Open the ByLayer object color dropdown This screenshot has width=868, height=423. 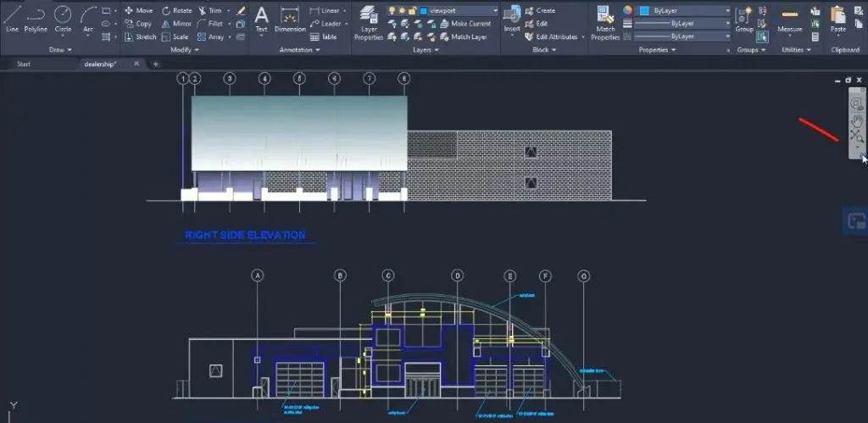684,10
